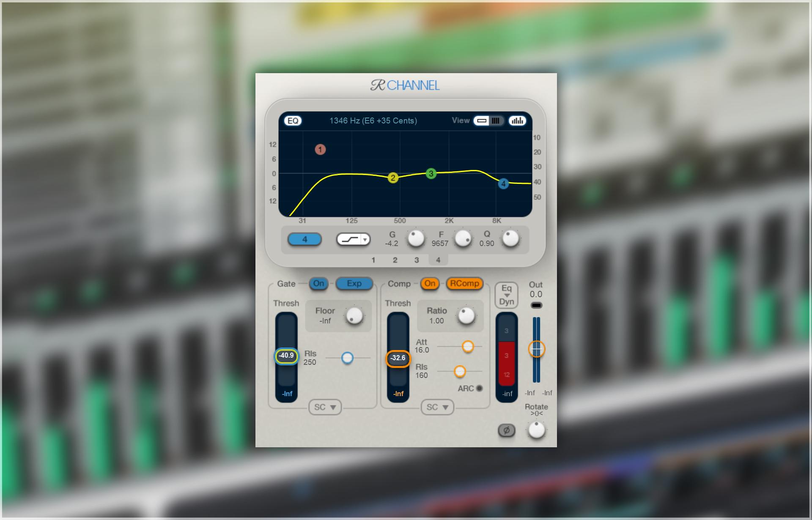The height and width of the screenshot is (520, 812).
Task: Click the RChannel logo
Action: pos(405,85)
